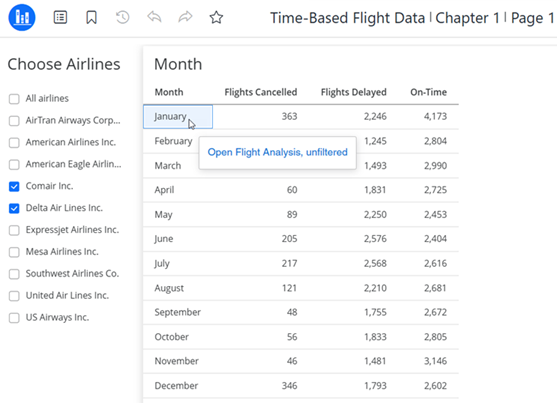Click the Month column header

click(169, 92)
